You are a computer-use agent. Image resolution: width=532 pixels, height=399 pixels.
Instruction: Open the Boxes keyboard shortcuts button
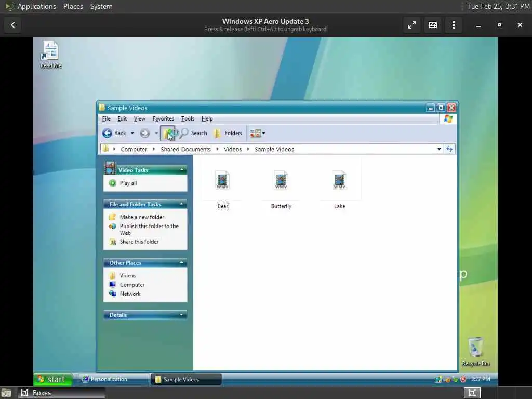click(x=433, y=25)
